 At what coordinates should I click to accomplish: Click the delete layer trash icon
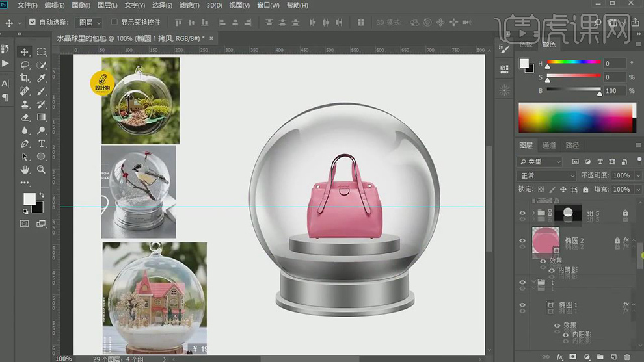point(626,357)
